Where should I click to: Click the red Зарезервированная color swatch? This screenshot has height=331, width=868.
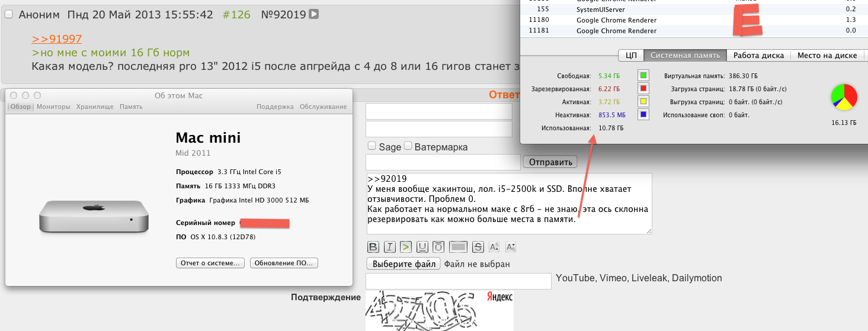pyautogui.click(x=643, y=89)
